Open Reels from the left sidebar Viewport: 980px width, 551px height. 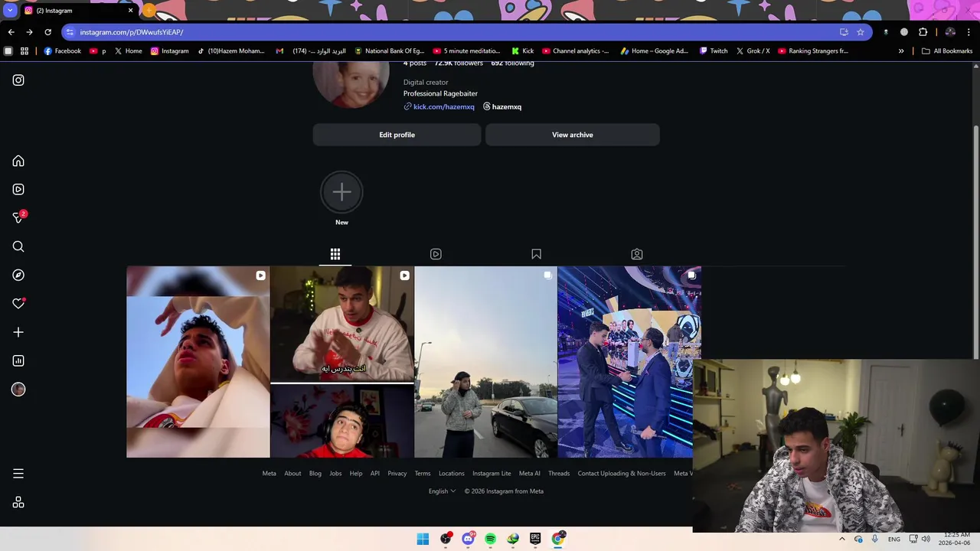coord(18,190)
